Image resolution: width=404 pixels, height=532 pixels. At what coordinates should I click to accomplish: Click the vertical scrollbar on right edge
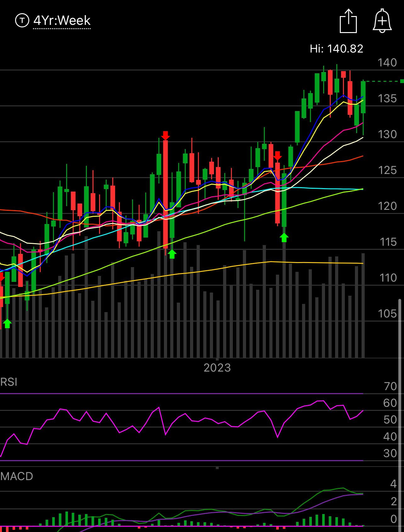(x=400, y=415)
